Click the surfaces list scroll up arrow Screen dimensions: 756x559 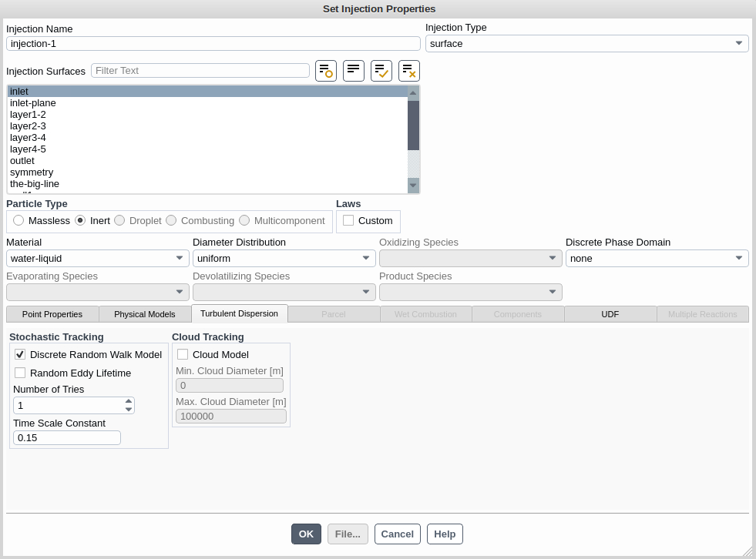(413, 93)
